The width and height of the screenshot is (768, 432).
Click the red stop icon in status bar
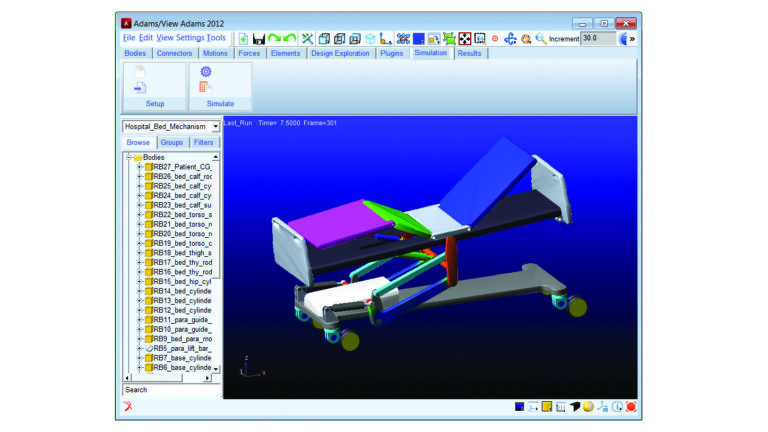[631, 407]
